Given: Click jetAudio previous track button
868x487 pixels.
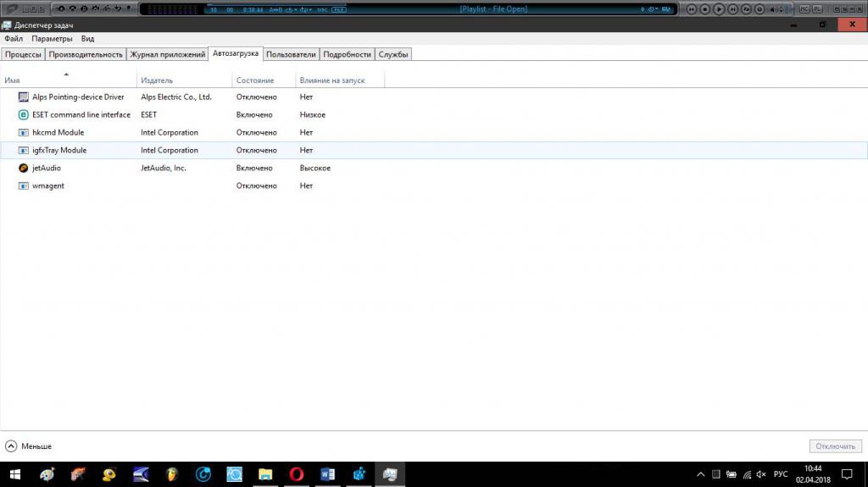Looking at the screenshot, I should [x=692, y=8].
